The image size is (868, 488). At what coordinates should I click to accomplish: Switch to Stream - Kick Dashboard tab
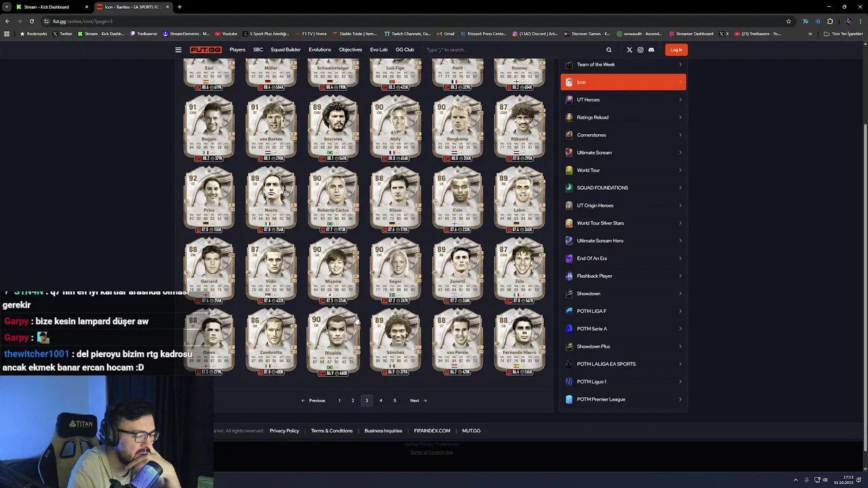pyautogui.click(x=52, y=7)
